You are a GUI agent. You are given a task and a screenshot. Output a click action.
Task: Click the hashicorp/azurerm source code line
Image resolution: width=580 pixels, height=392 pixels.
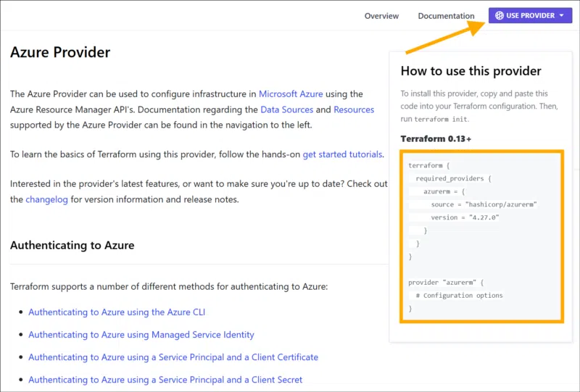tap(483, 204)
